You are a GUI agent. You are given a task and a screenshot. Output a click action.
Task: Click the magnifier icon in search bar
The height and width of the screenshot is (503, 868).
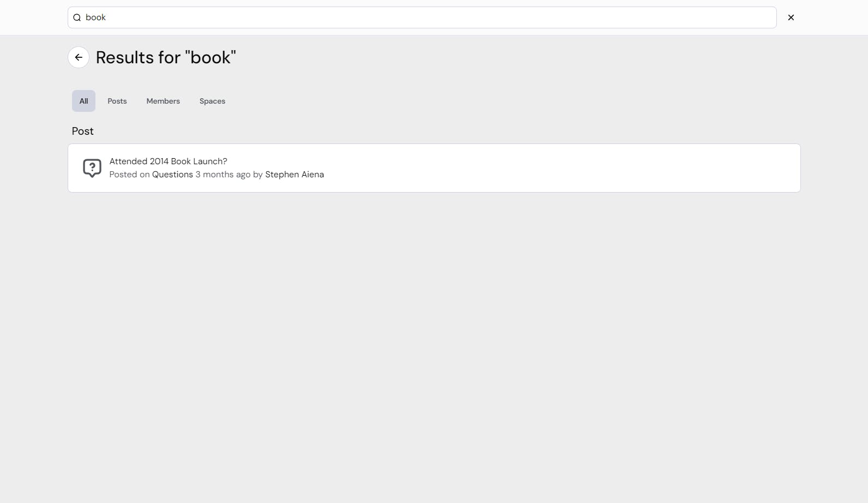(x=77, y=17)
